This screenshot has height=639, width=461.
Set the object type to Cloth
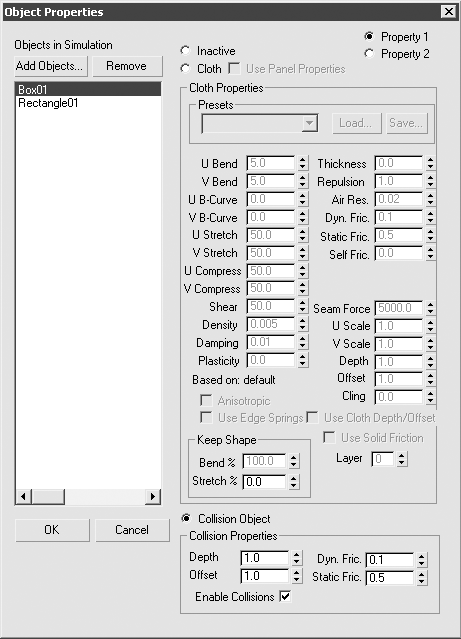tap(185, 68)
